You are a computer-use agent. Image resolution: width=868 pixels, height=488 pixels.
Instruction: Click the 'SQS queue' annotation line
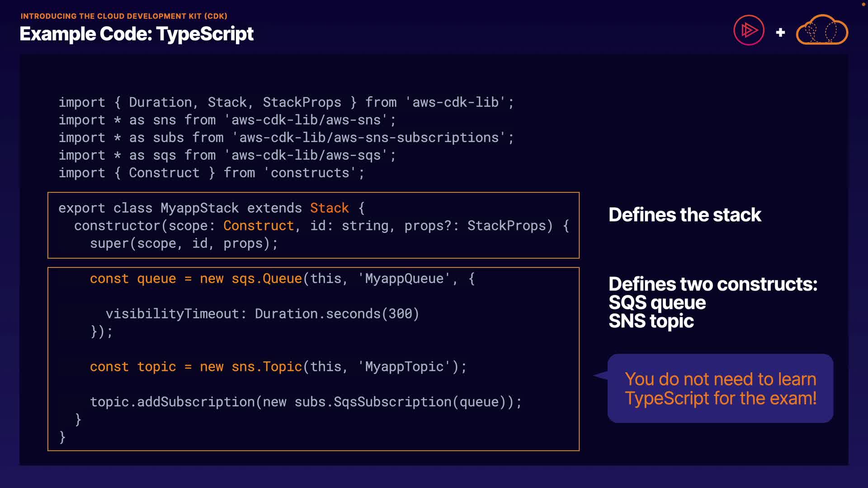pyautogui.click(x=656, y=303)
